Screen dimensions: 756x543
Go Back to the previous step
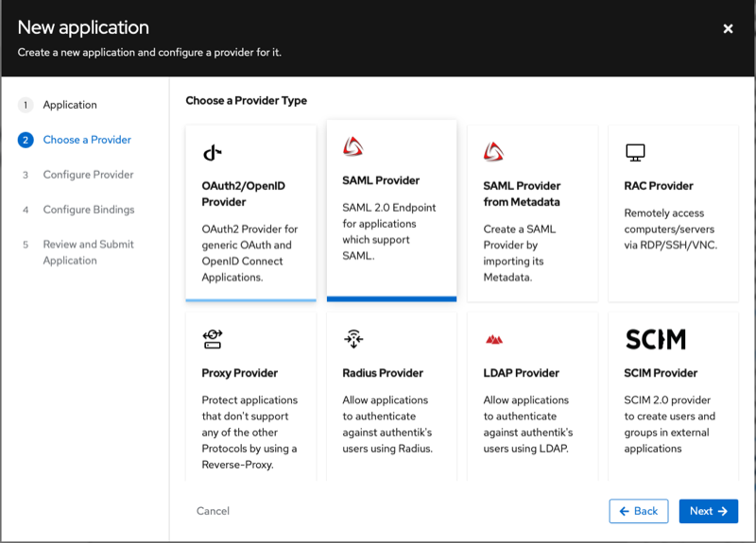[639, 511]
